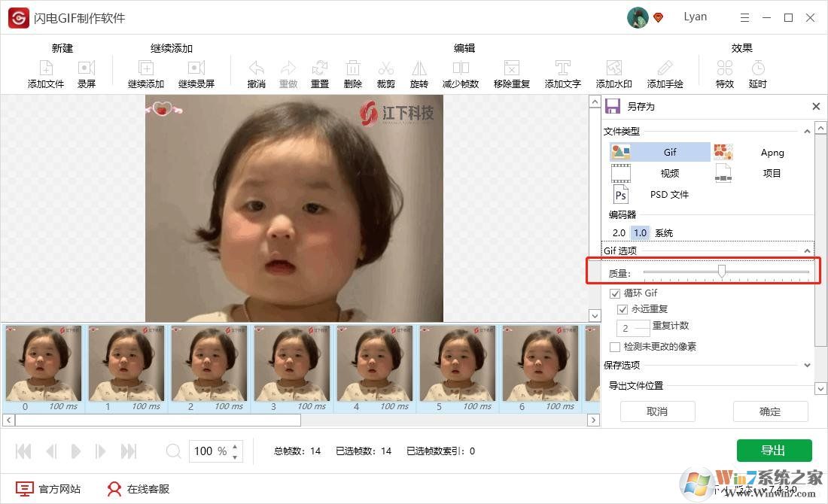The image size is (828, 504).
Task: Start 录屏 screen recording
Action: pyautogui.click(x=87, y=73)
